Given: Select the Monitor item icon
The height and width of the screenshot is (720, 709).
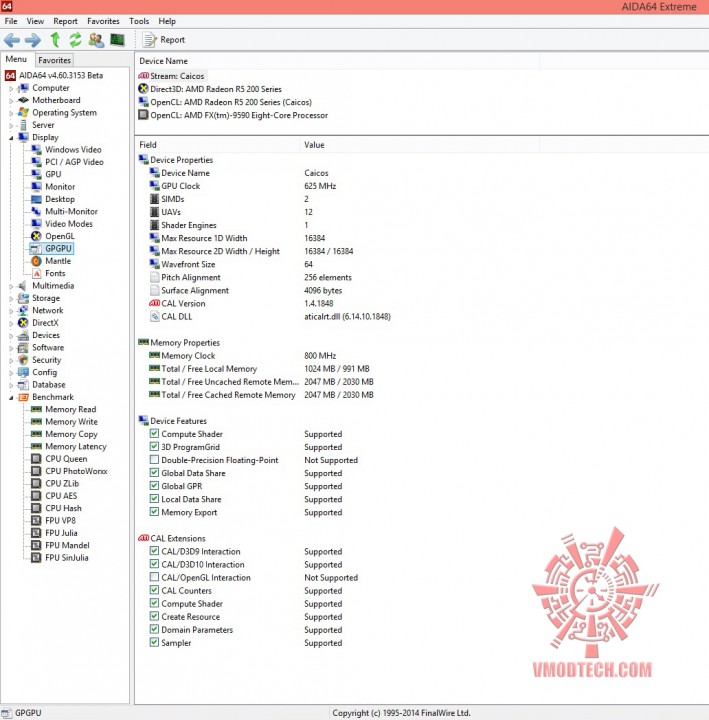Looking at the screenshot, I should click(x=36, y=187).
